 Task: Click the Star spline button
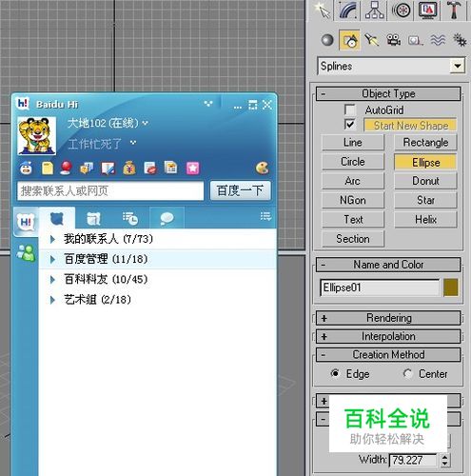425,200
